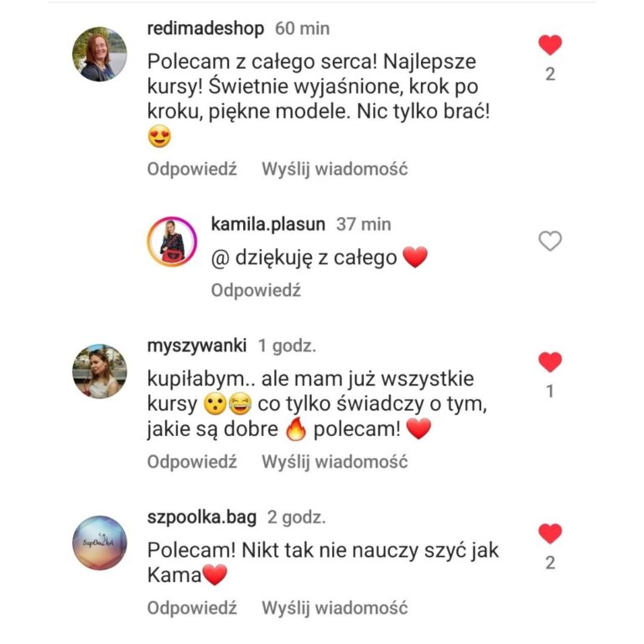Open szpoolka.bag's logo avatar
The width and height of the screenshot is (644, 644).
(100, 543)
